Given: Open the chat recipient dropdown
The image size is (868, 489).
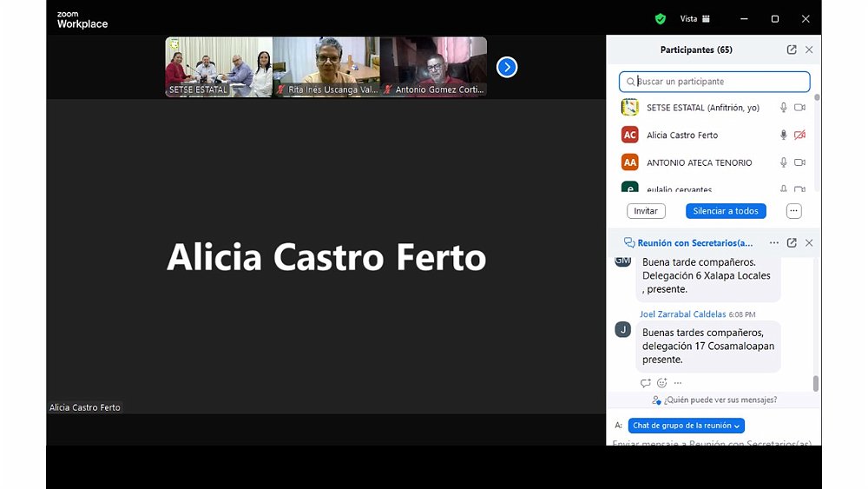Looking at the screenshot, I should (686, 426).
